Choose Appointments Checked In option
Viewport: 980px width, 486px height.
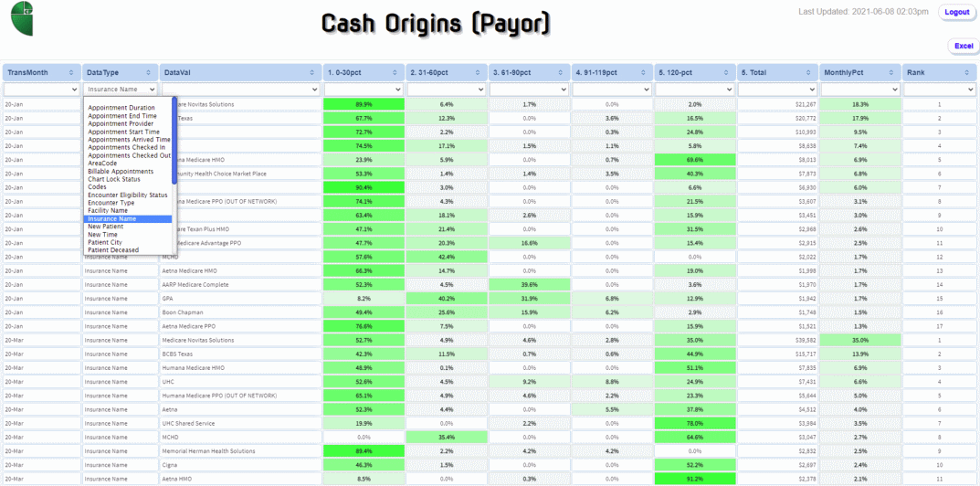(x=128, y=148)
